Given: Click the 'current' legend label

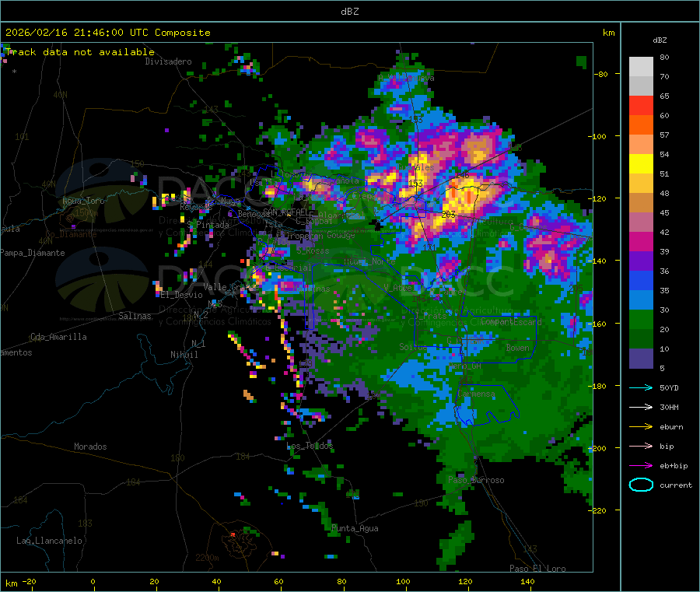Looking at the screenshot, I should pos(676,485).
